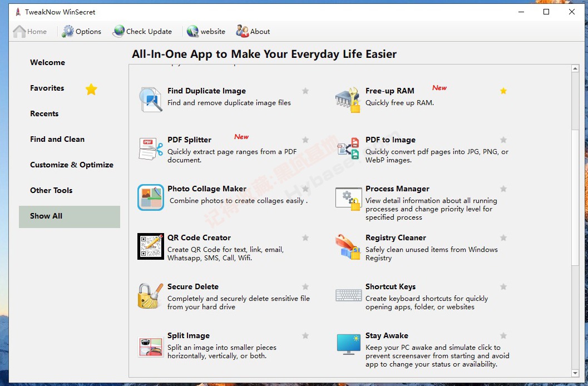Image resolution: width=588 pixels, height=386 pixels.
Task: Click the yellow star beside Favorites
Action: (91, 89)
